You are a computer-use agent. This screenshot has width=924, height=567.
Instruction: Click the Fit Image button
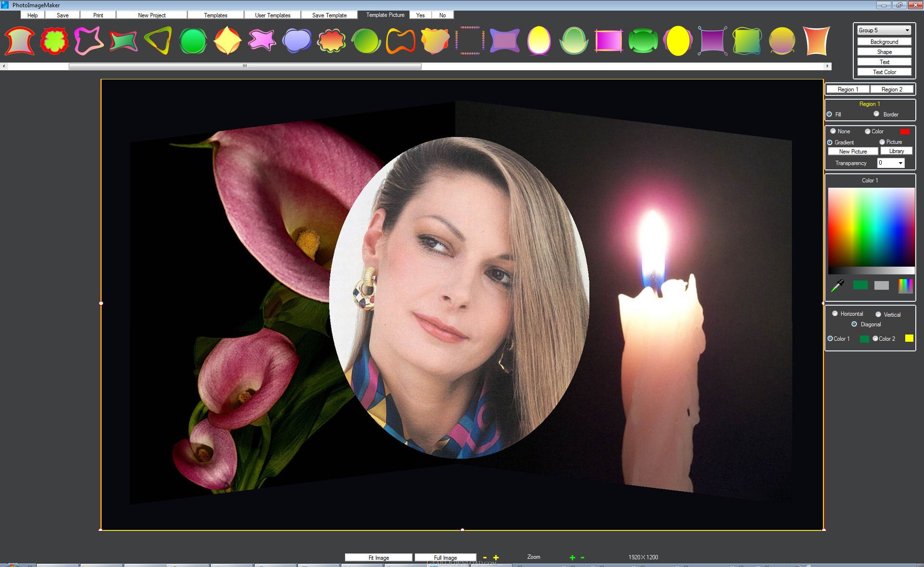(x=379, y=558)
